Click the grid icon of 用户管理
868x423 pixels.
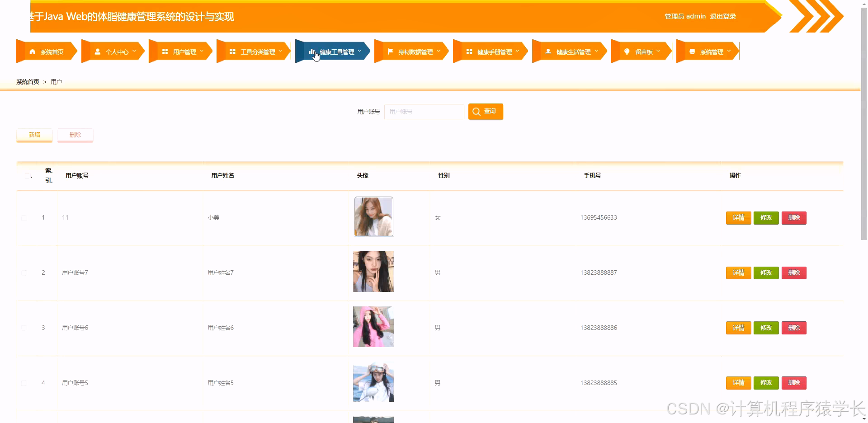165,52
